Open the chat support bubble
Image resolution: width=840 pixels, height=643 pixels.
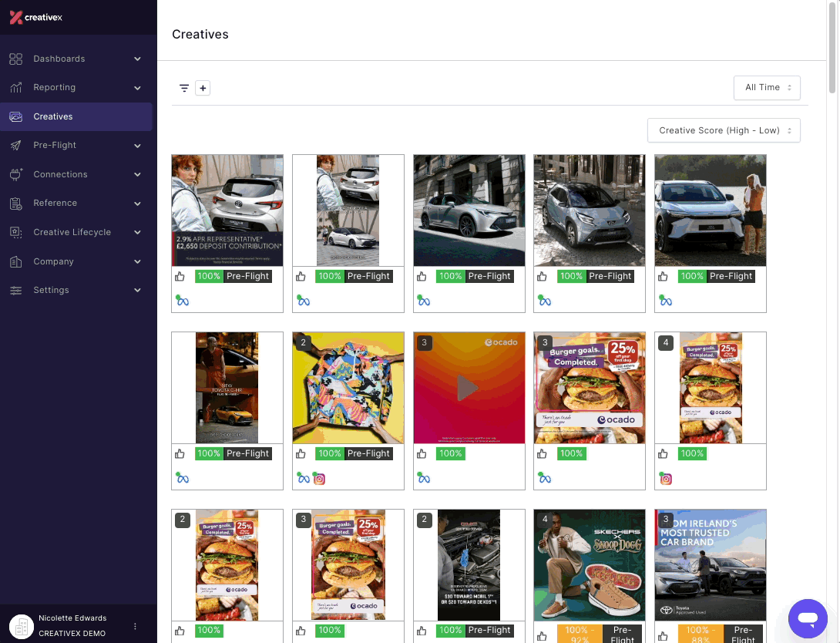(808, 618)
